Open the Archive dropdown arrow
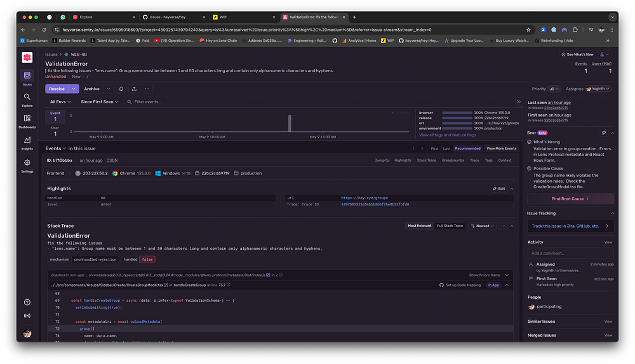Image resolution: width=635 pixels, height=364 pixels. [109, 89]
